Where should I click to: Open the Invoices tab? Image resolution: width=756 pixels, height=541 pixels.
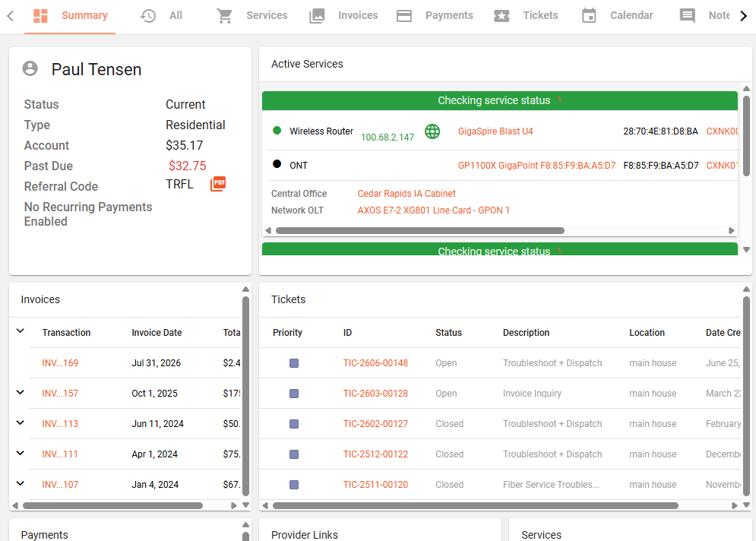click(343, 16)
